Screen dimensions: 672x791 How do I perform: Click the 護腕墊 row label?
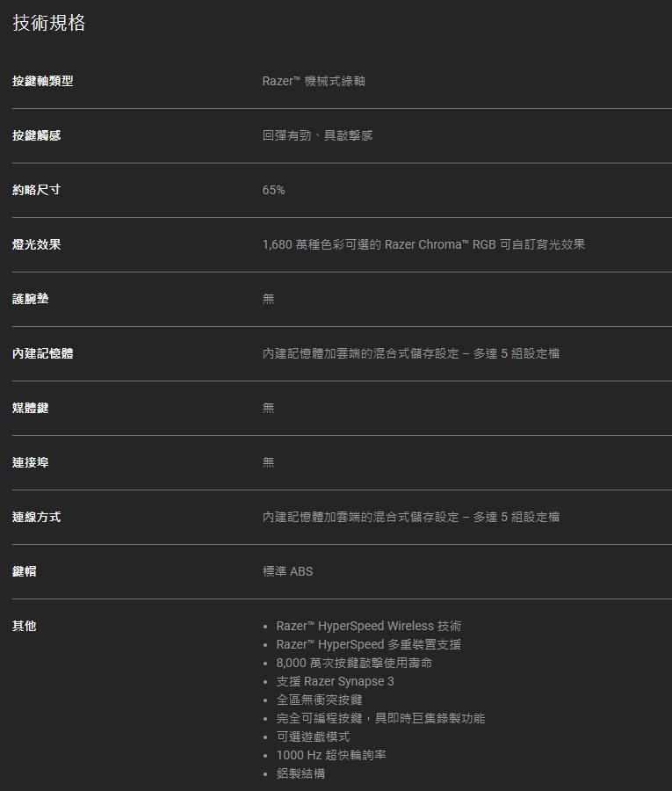(30, 299)
